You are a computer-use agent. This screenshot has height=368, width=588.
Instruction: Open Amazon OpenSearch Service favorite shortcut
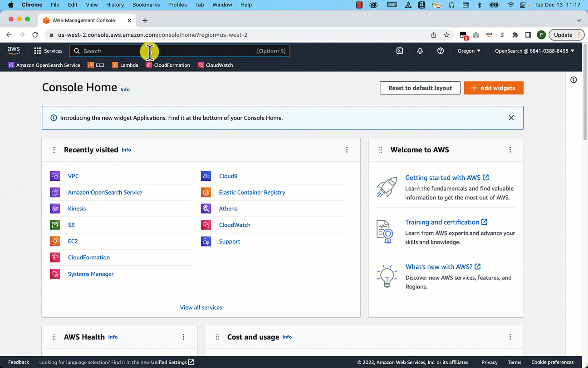click(x=44, y=65)
